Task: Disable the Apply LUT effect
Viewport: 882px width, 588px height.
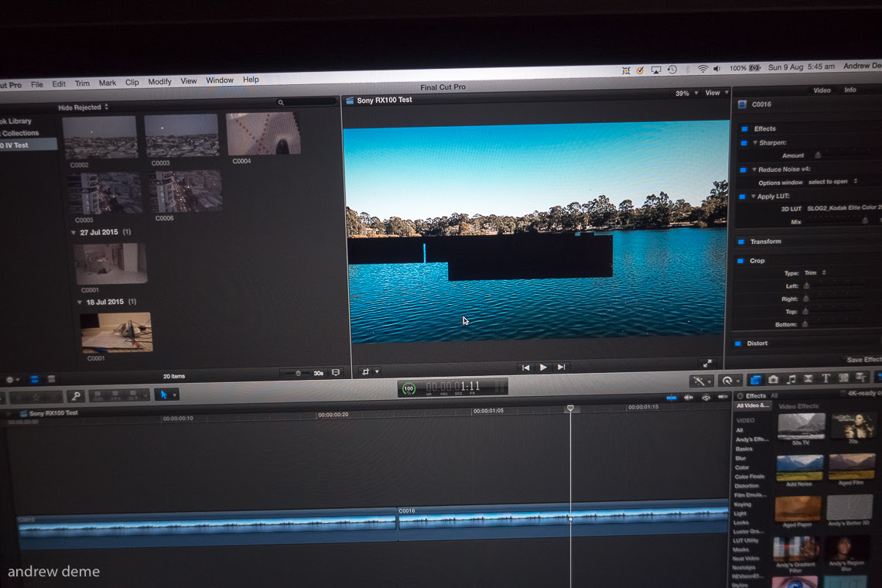Action: [742, 197]
